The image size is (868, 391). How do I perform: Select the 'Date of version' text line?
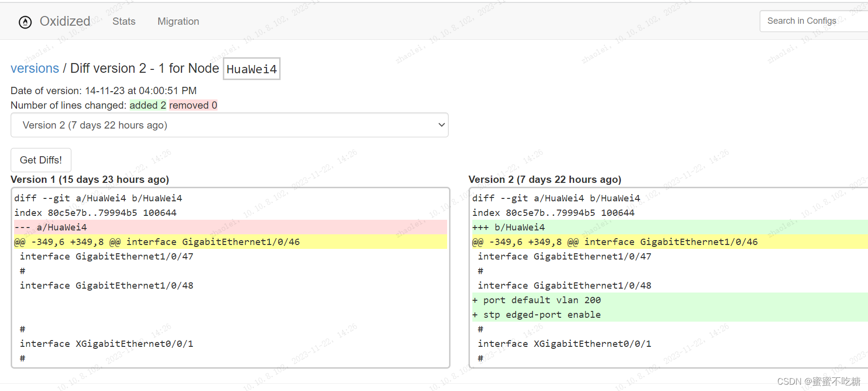click(103, 91)
